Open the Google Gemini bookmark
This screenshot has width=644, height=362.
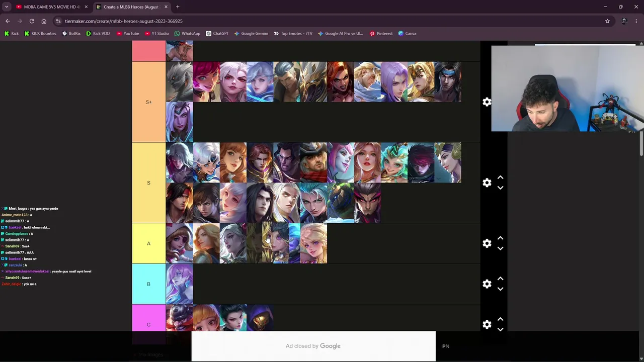251,34
